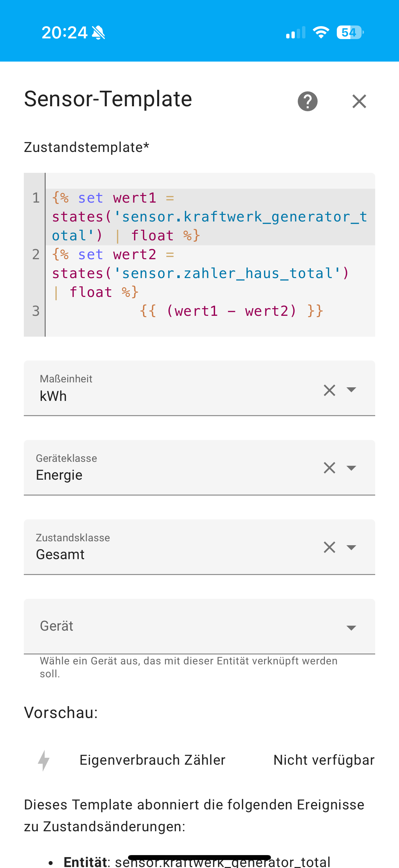Expand the Zustandsklasse dropdown arrow
399x868 pixels.
click(x=351, y=547)
